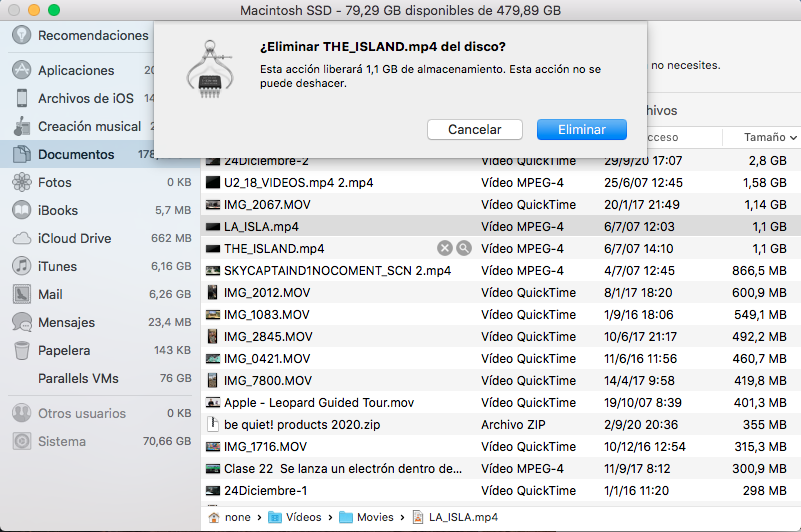Select iBooks in the sidebar
Viewport: 801px width, 532px height.
(100, 210)
